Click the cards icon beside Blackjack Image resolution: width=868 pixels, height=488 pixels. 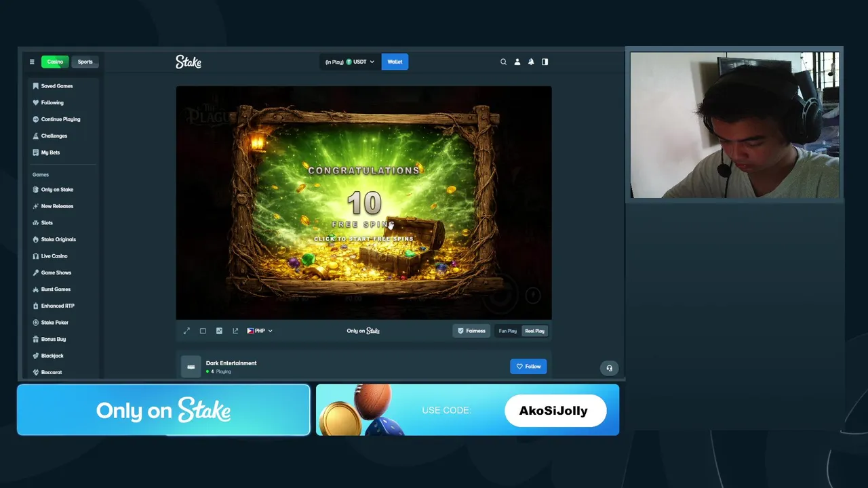pos(35,356)
